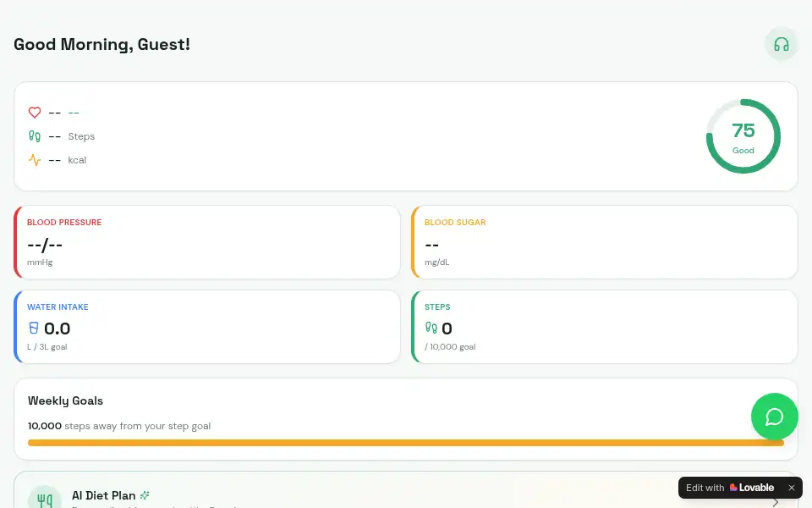
Task: Open the headphones support icon
Action: point(781,44)
